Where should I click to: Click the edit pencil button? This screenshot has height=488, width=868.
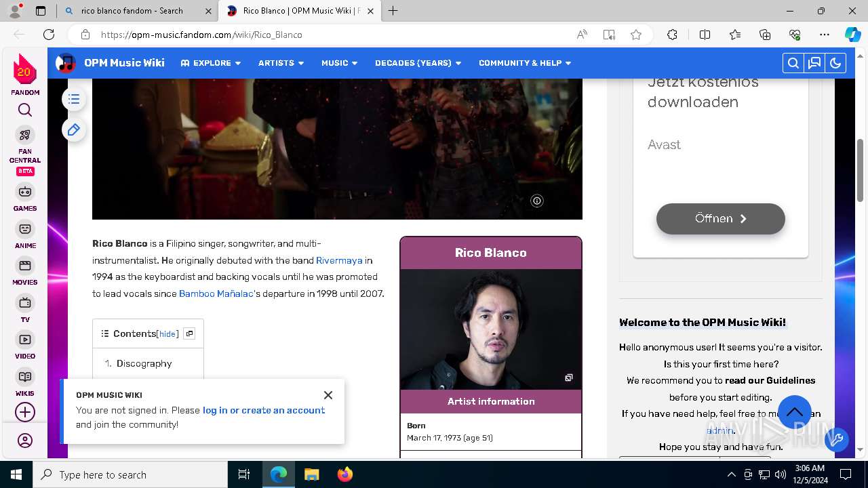tap(74, 129)
